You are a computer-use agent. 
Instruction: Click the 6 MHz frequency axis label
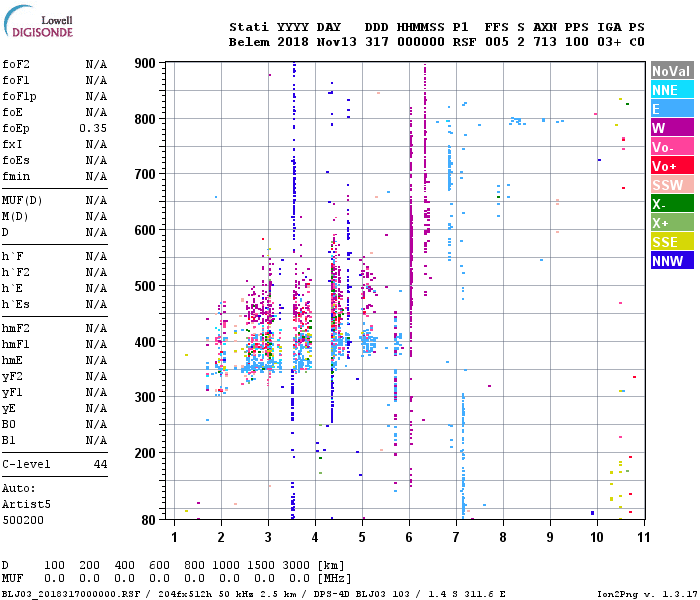click(409, 537)
